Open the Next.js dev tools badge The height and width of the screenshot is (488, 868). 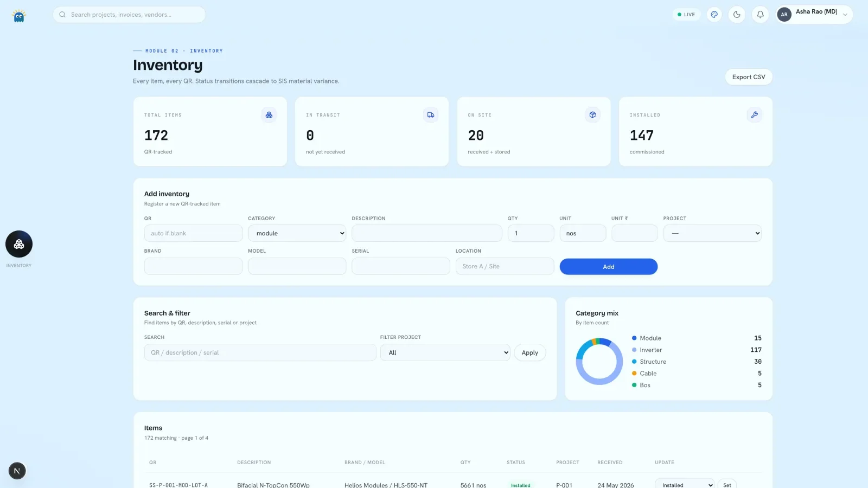[17, 471]
